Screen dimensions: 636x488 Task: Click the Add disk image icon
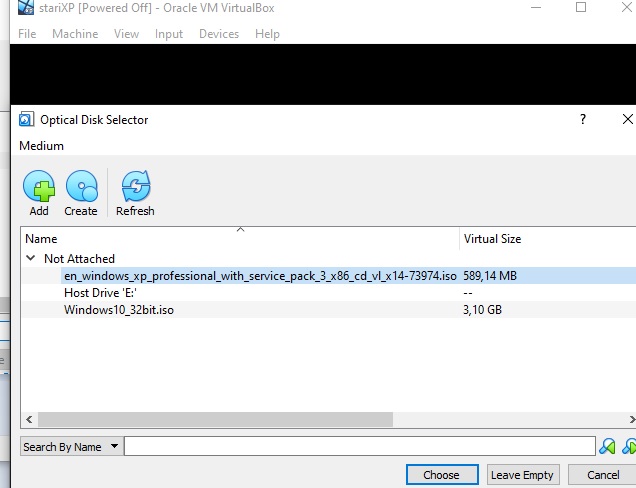coord(39,186)
